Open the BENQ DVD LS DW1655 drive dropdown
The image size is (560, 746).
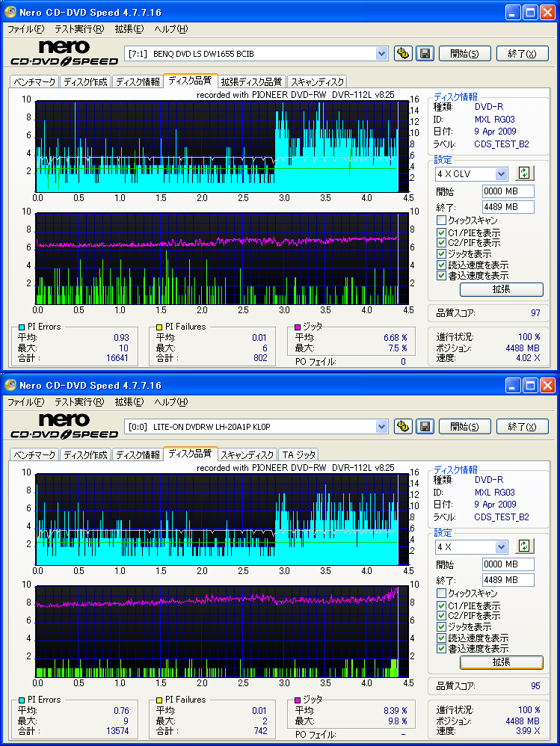(x=381, y=54)
